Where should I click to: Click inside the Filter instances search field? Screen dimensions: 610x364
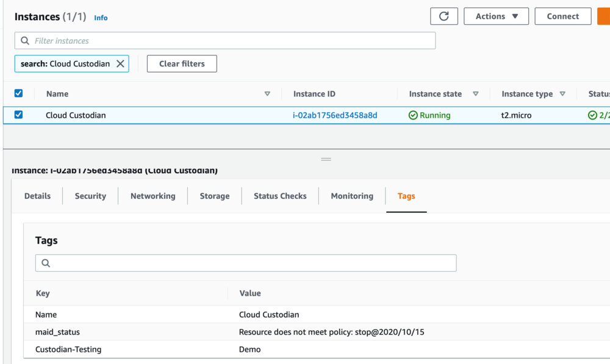click(183, 40)
